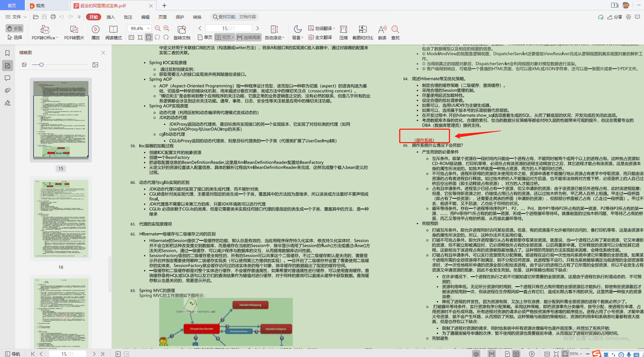Click the 查找 search button
Viewport: 644px width, 357px height.
395,33
